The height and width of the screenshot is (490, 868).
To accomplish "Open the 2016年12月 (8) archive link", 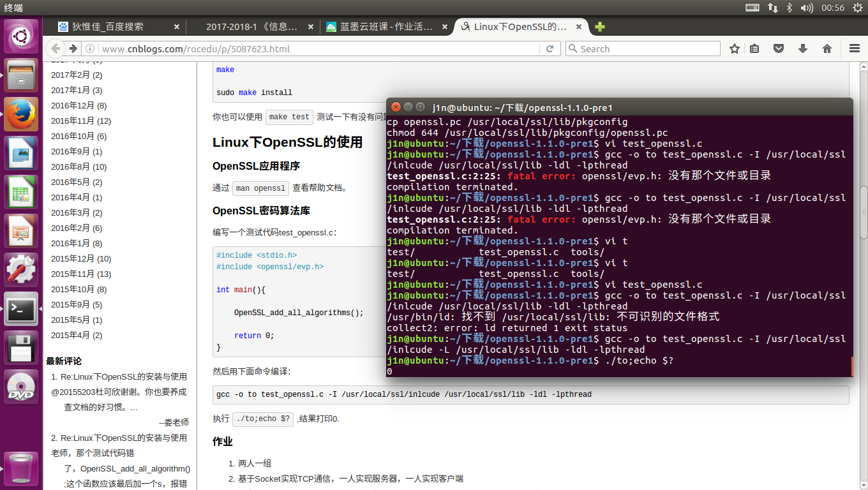I will [x=79, y=106].
